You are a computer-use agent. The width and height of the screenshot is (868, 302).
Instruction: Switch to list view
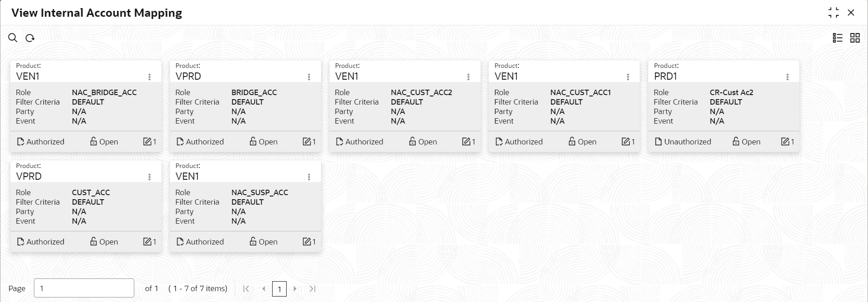click(x=838, y=38)
